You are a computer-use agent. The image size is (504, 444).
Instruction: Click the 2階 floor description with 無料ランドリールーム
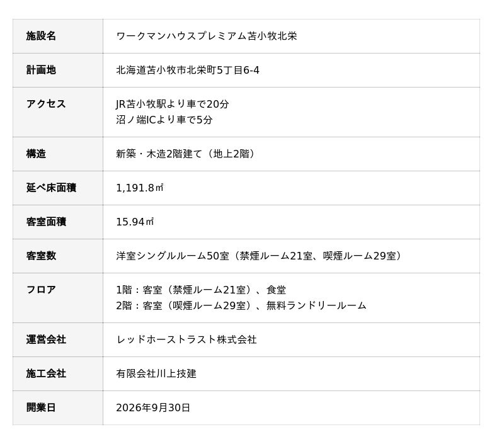(x=241, y=305)
